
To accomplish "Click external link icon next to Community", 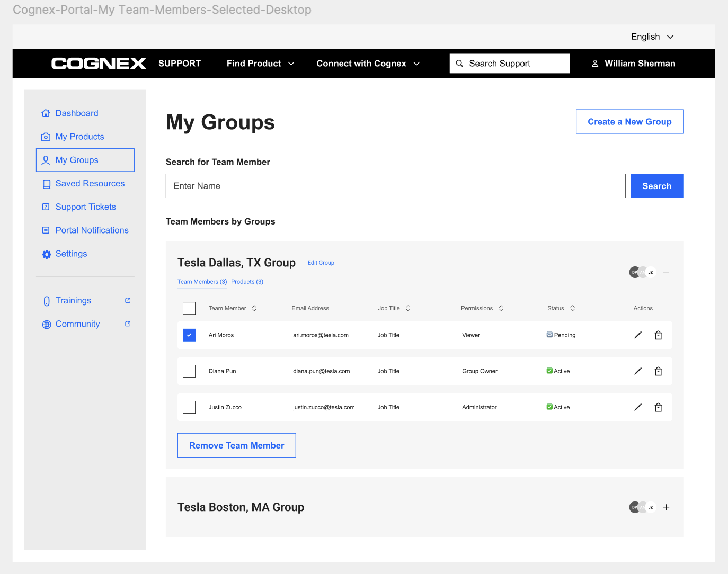I will 128,324.
